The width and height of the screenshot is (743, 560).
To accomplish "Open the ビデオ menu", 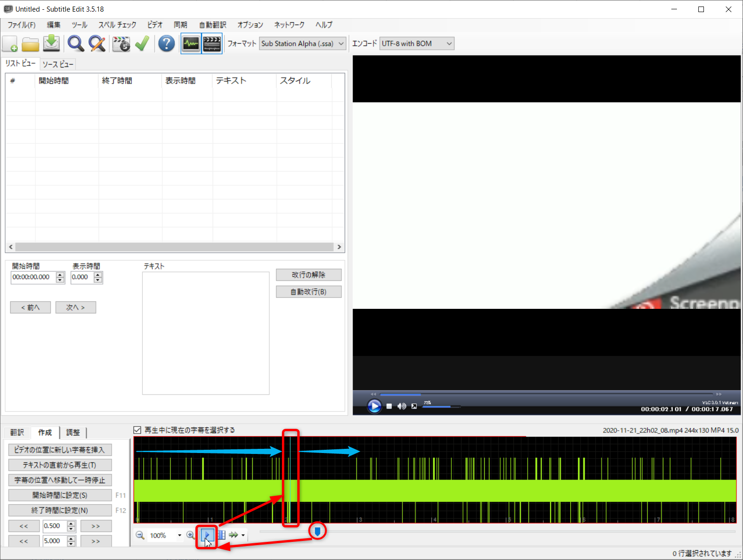I will tap(155, 25).
